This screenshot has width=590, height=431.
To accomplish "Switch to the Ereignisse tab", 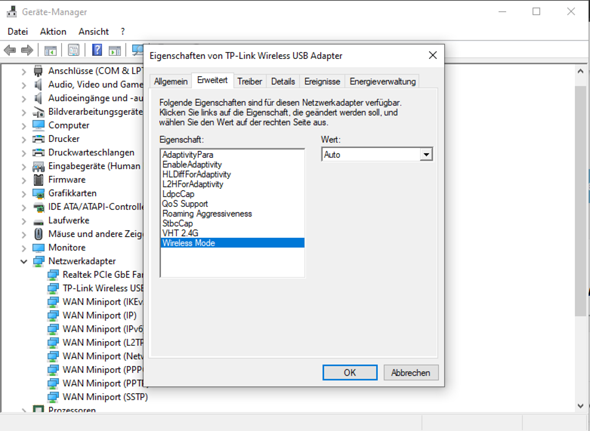I will pos(322,81).
